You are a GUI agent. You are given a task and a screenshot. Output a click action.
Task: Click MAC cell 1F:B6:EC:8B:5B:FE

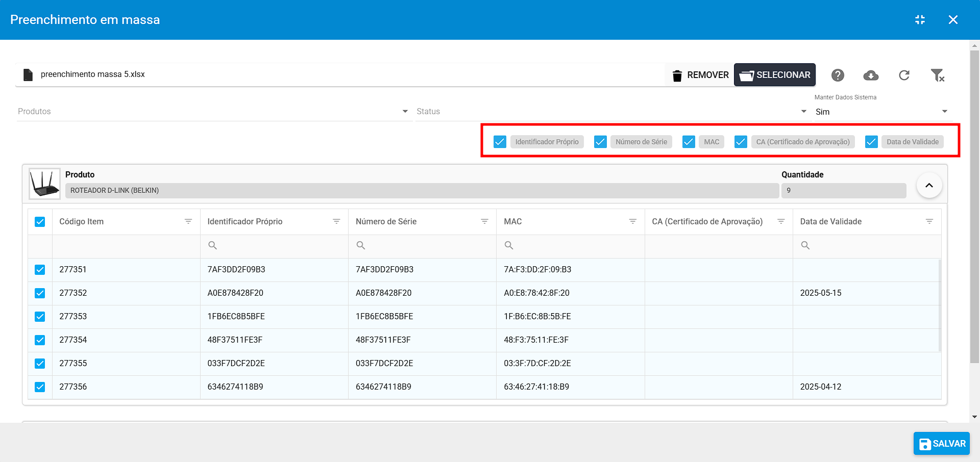[570, 317]
